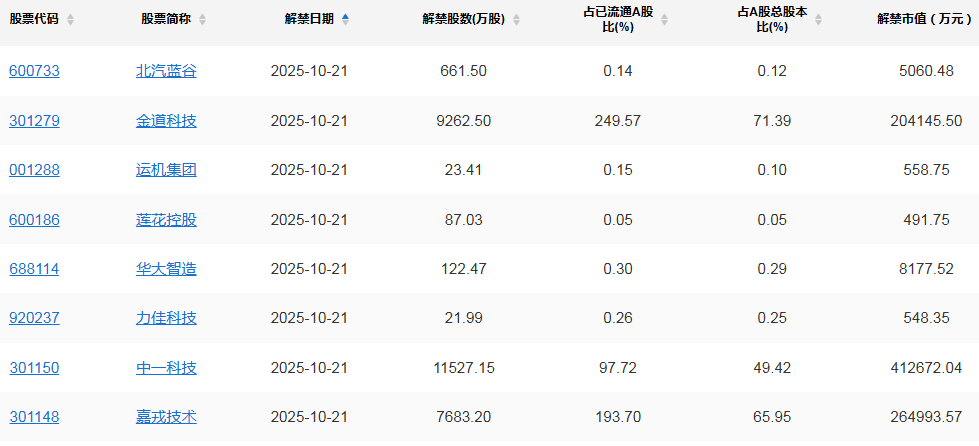Sort by 占已流通A股比(%) using its sort arrows
979x446 pixels.
(x=664, y=19)
